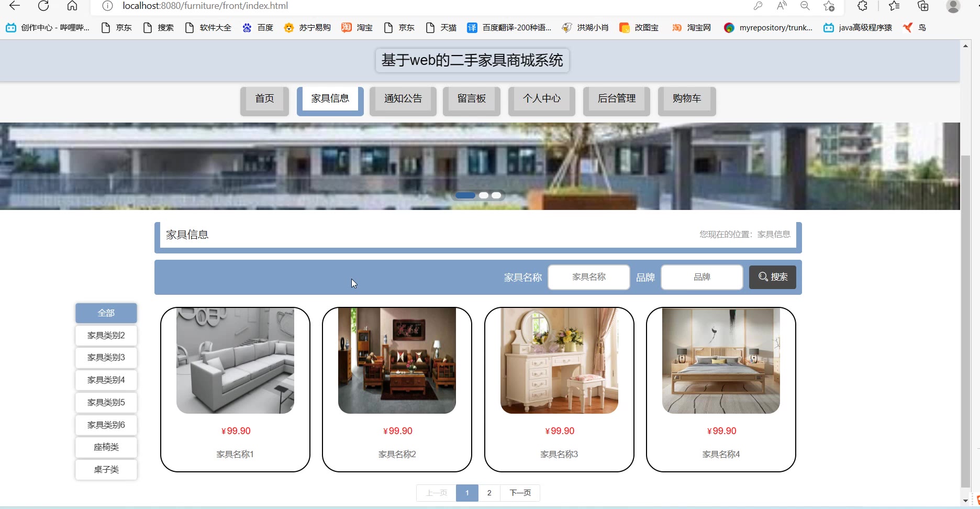Open the collections icon

pos(923,6)
